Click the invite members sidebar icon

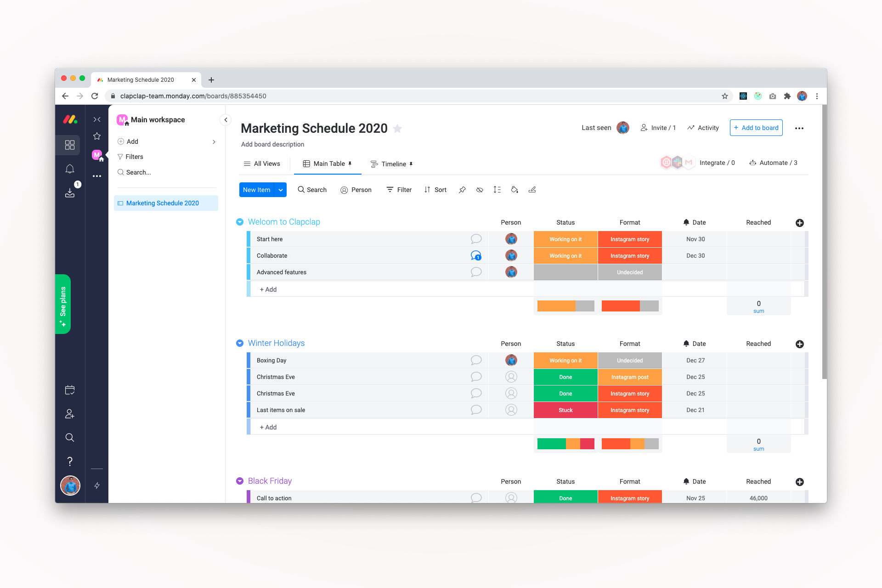[70, 414]
